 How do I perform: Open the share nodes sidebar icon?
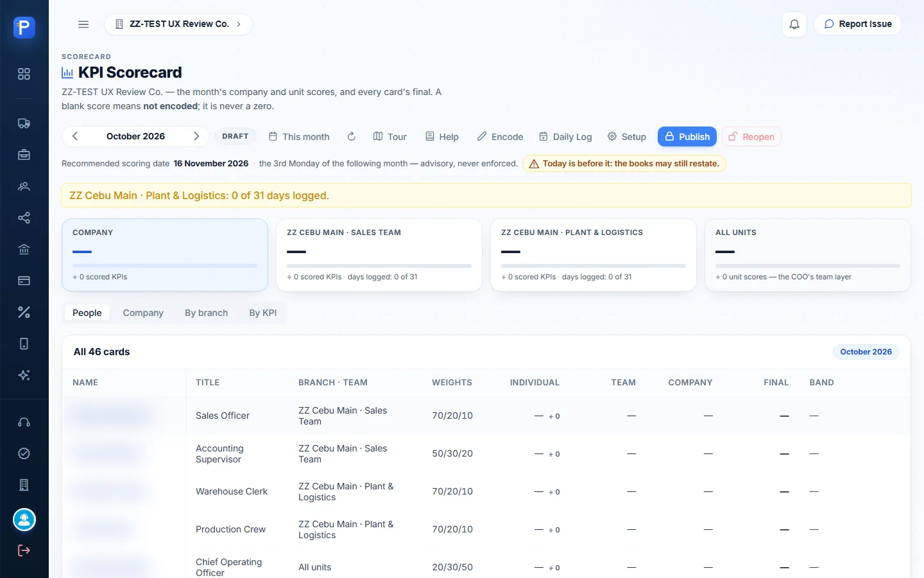pos(24,218)
